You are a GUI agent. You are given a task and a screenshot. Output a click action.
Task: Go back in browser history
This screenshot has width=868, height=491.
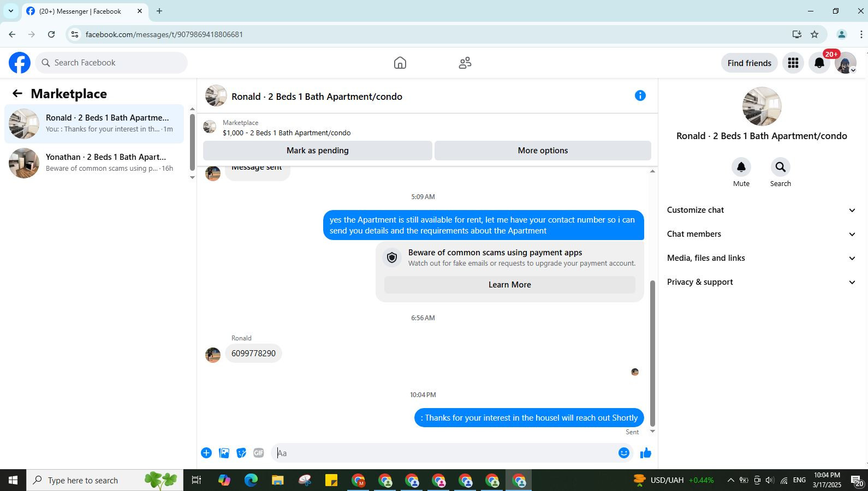(x=12, y=34)
